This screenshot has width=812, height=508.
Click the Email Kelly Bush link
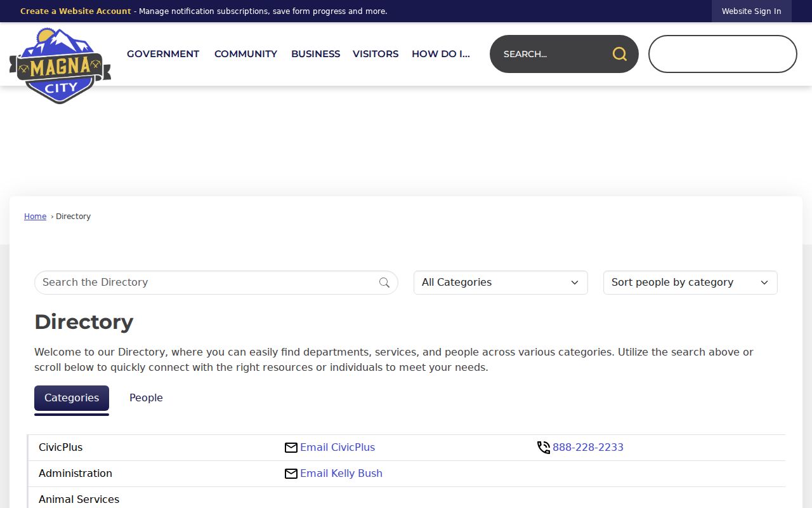[341, 474]
